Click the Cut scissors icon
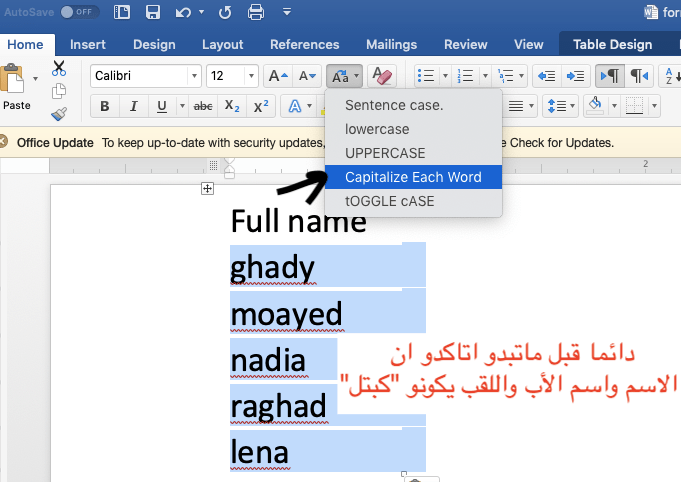Image resolution: width=681 pixels, height=482 pixels. [59, 68]
